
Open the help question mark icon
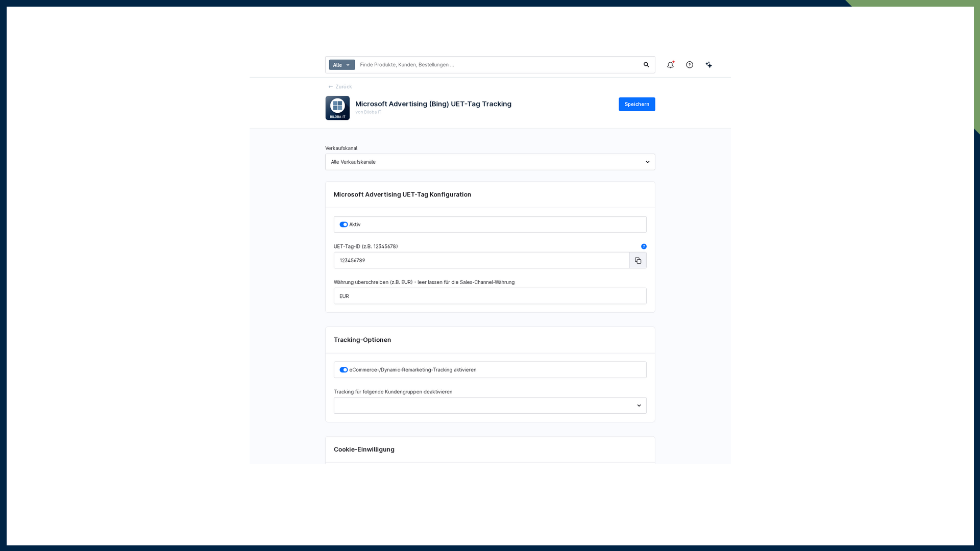[690, 65]
